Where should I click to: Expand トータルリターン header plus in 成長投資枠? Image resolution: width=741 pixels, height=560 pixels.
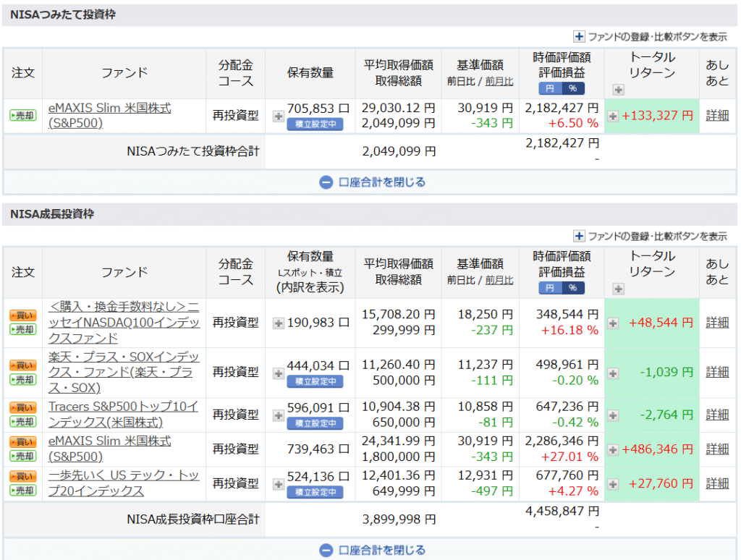(x=618, y=289)
